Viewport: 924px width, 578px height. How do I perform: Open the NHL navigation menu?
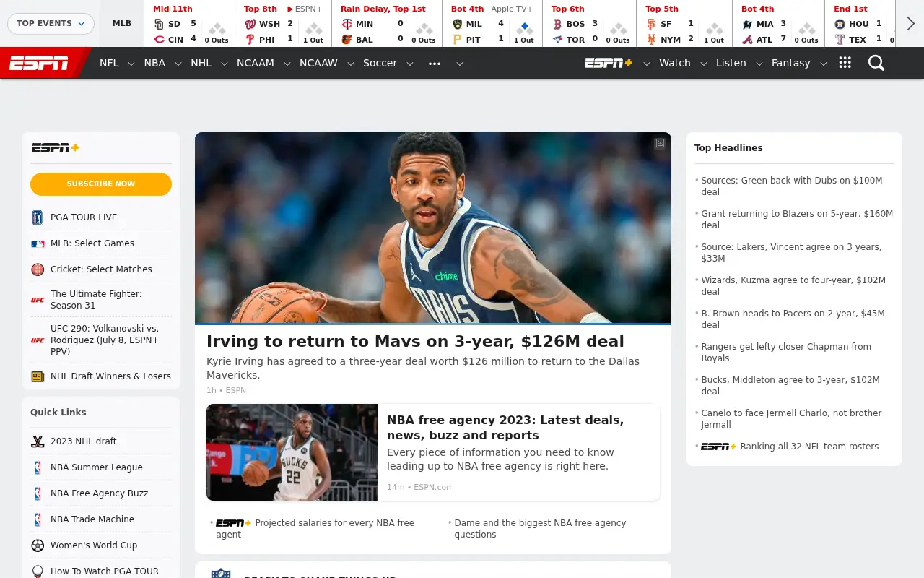201,63
